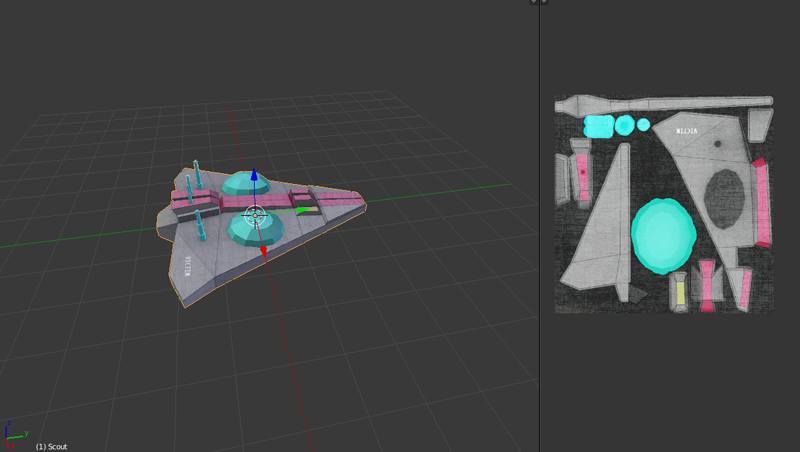Select the large cyan oval UV island
Screen dimensions: 800x452
(663, 236)
